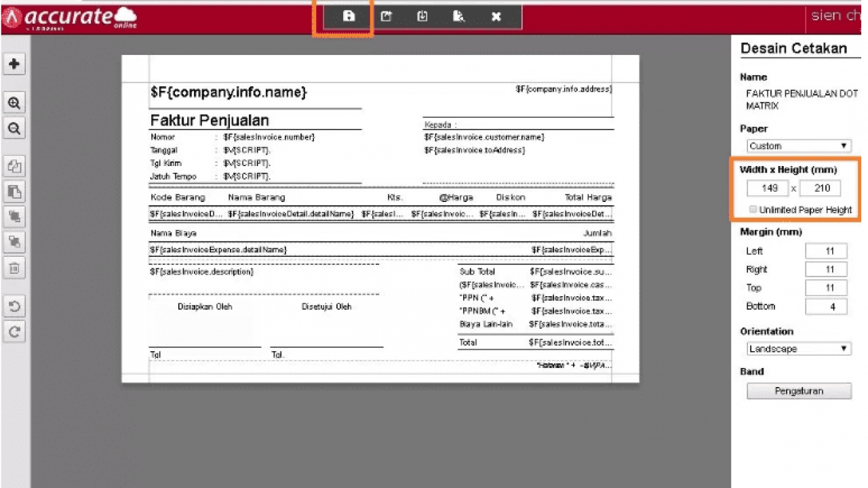This screenshot has width=868, height=488.
Task: Select the Jatuh Tempo label
Action: (x=173, y=176)
